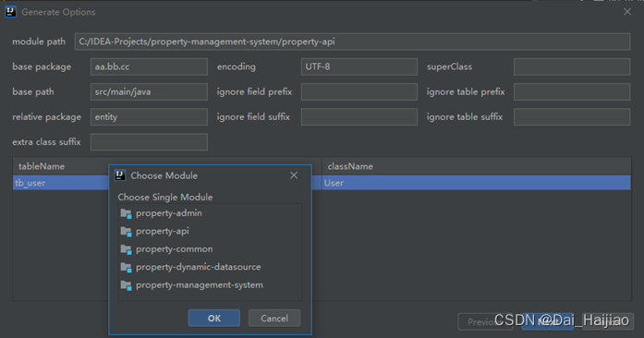644x338 pixels.
Task: Click the base package input field
Action: [149, 66]
